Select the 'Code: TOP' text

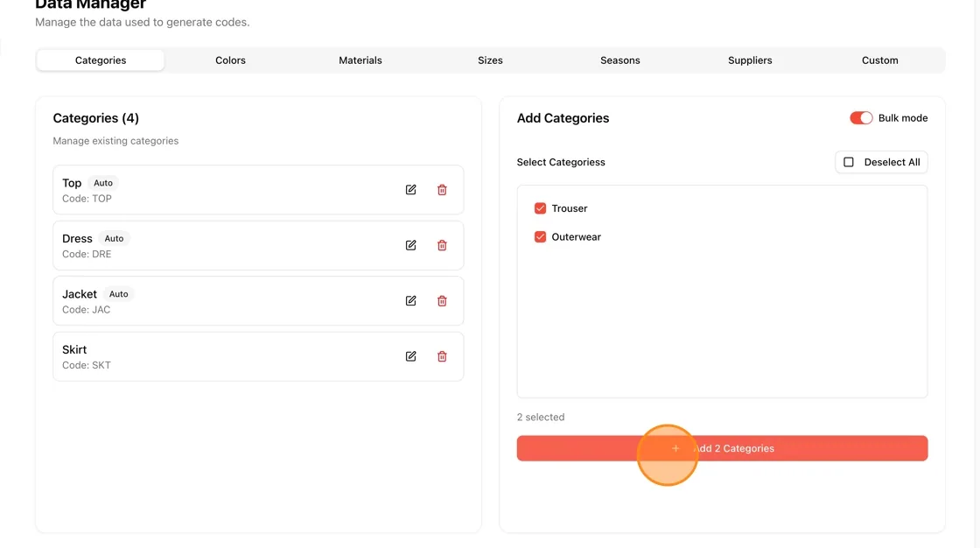tap(87, 199)
